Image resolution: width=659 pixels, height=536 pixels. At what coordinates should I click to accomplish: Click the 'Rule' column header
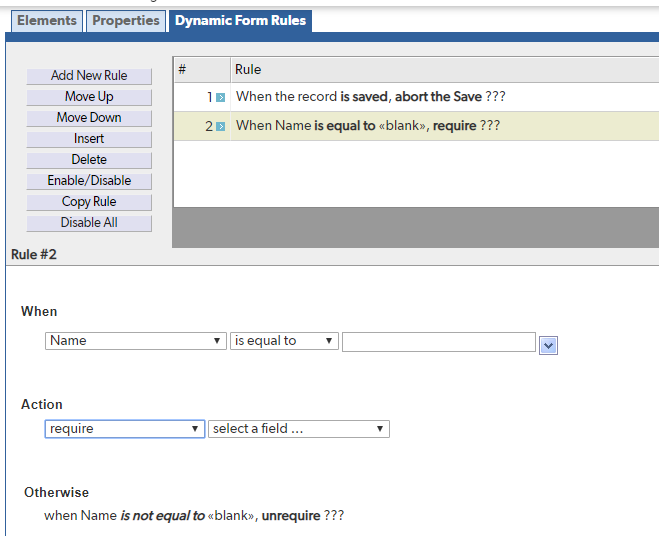pyautogui.click(x=445, y=70)
